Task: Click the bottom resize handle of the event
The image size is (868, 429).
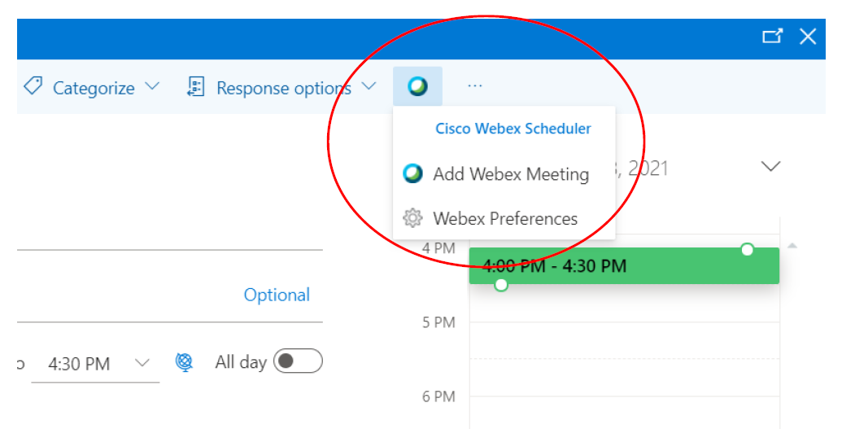Action: click(501, 284)
